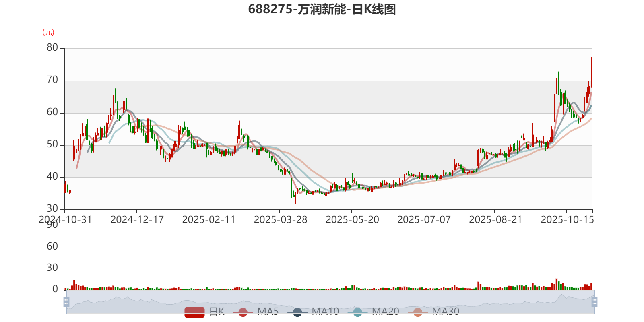Screen dimensions: 644x322
Task: Click the left handle of the zoom slider
Action: [66, 301]
